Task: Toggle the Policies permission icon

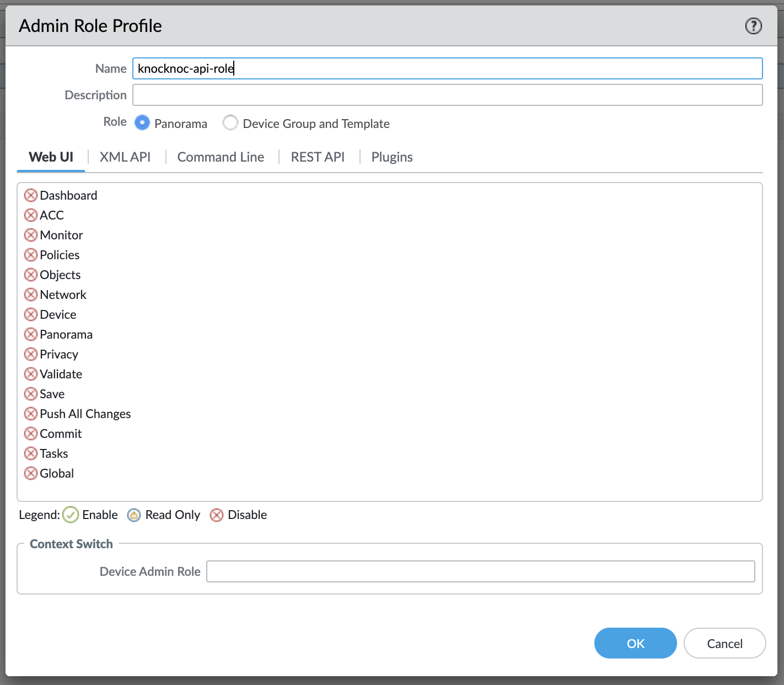Action: click(31, 255)
